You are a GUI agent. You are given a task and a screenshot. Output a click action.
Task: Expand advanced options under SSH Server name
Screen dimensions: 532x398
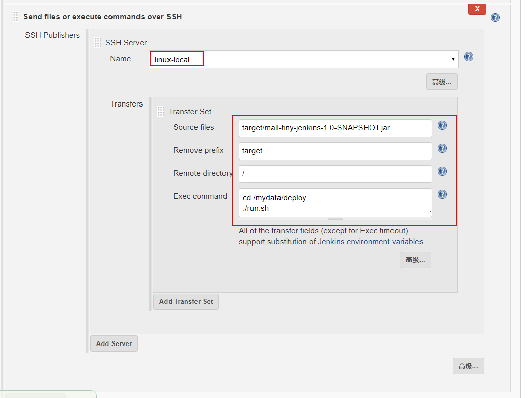tap(441, 82)
